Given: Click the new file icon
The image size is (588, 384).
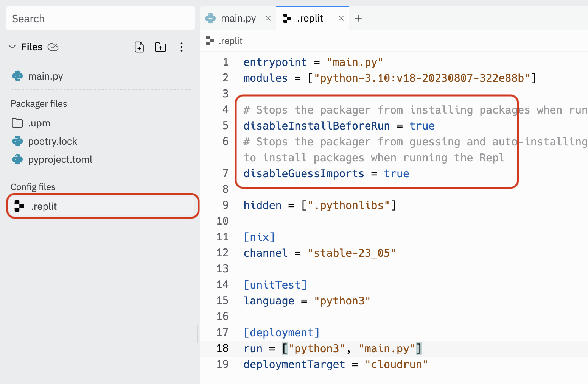Looking at the screenshot, I should pos(139,47).
